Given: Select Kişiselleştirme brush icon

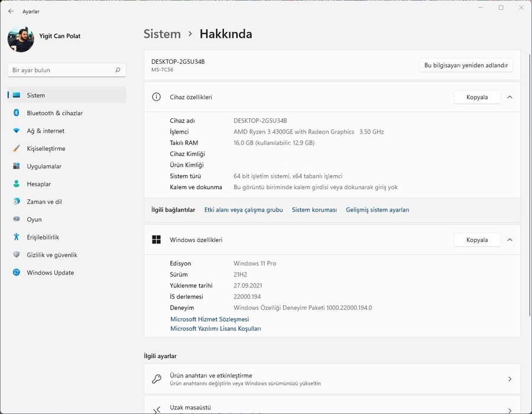Looking at the screenshot, I should (x=17, y=148).
